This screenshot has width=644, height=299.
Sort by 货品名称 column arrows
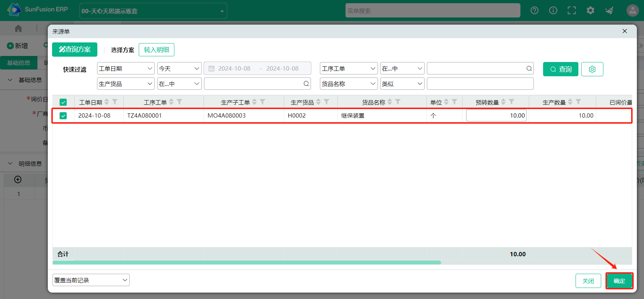pyautogui.click(x=390, y=102)
